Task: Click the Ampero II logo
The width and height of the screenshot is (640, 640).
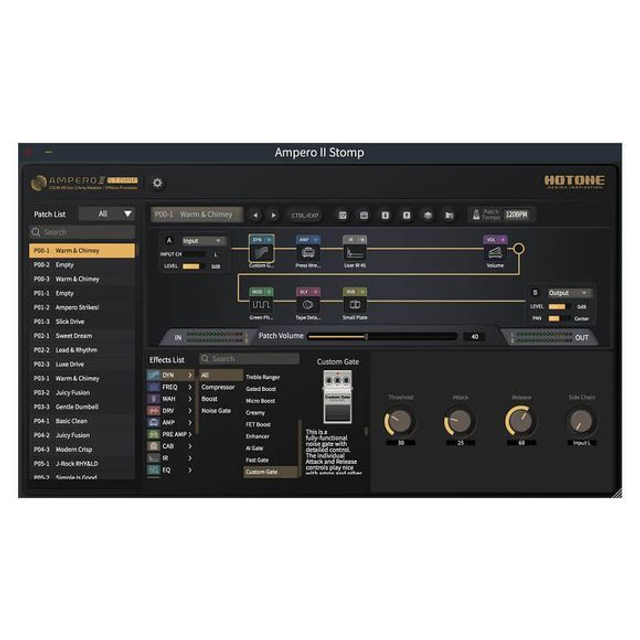Action: (85, 183)
